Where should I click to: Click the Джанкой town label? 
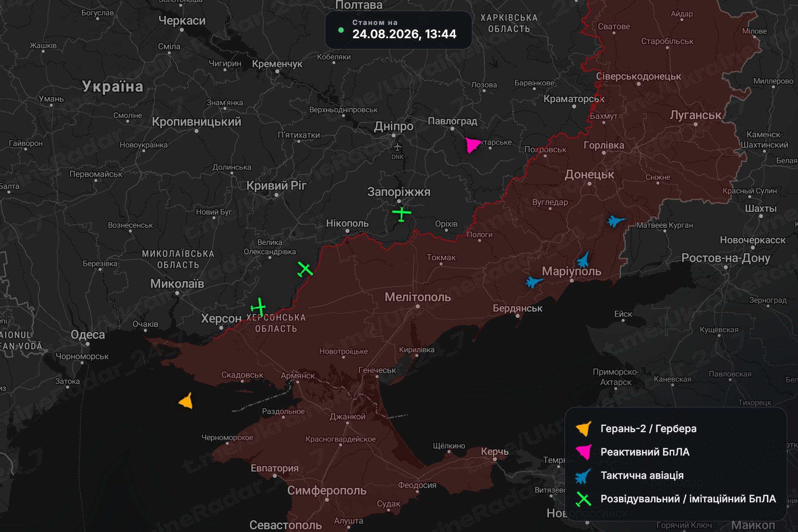tap(348, 417)
